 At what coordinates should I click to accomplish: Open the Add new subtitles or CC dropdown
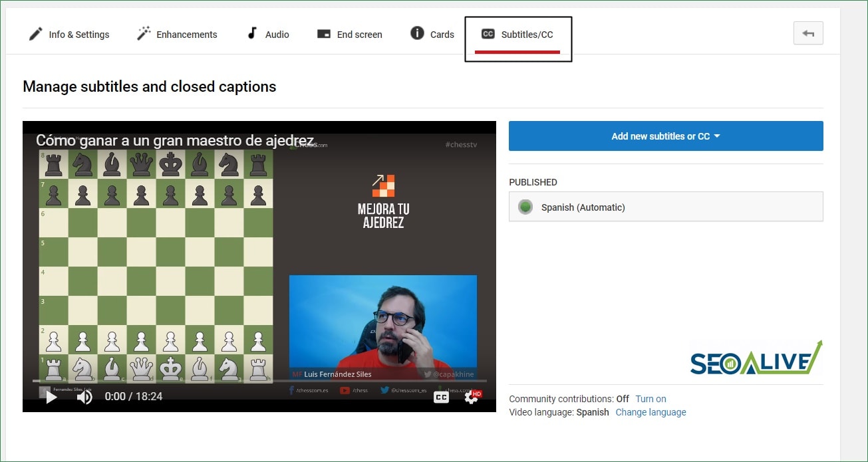(x=666, y=136)
